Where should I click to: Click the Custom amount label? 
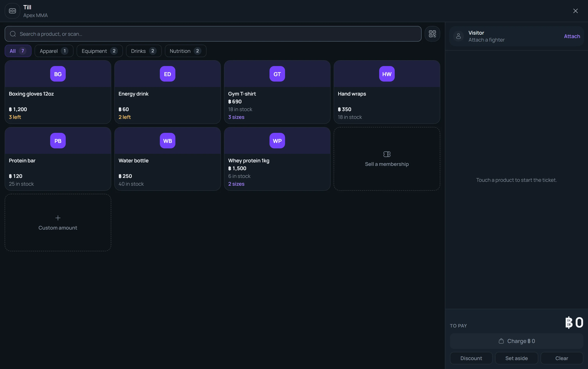tap(58, 228)
